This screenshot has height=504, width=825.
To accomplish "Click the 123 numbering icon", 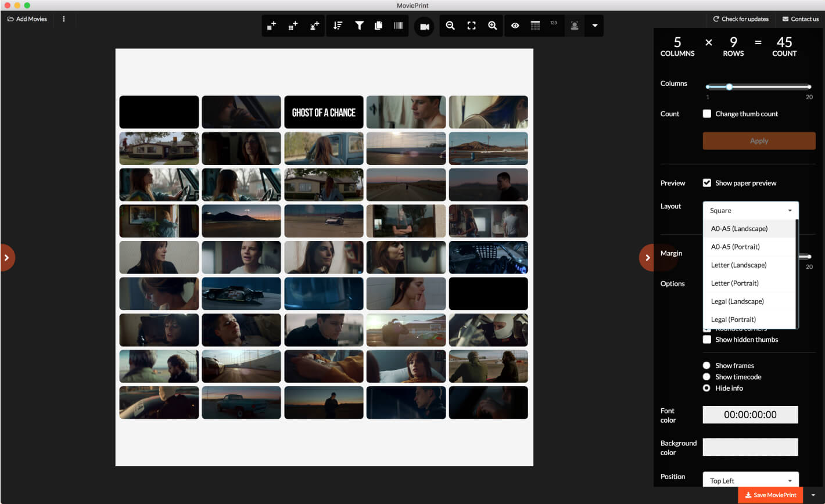I will [x=553, y=24].
